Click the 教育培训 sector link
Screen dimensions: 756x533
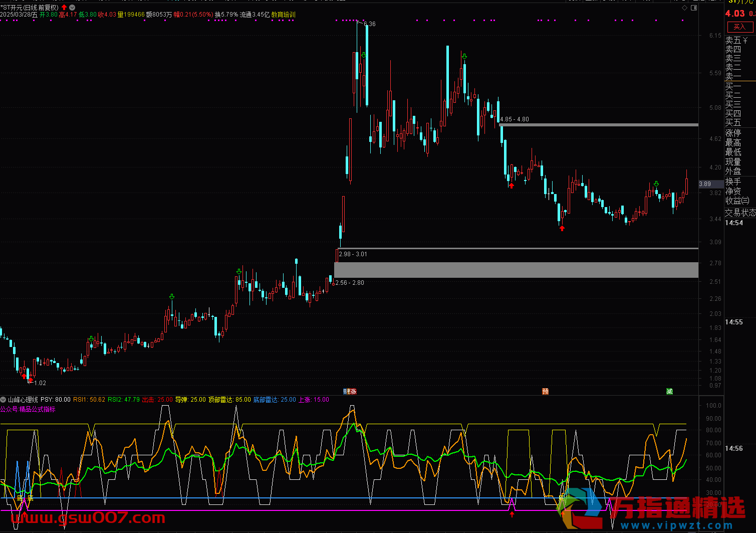(x=283, y=15)
